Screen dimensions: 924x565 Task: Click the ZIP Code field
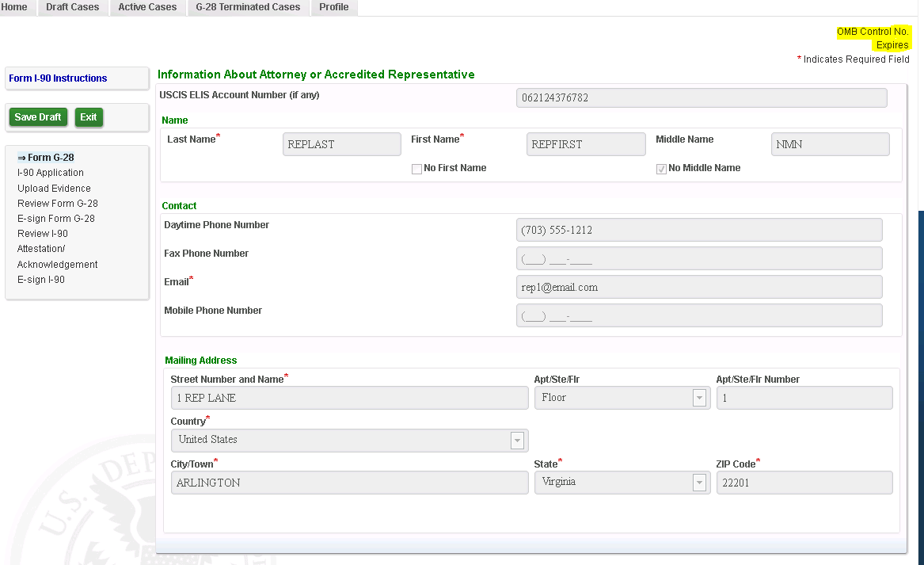tap(804, 483)
